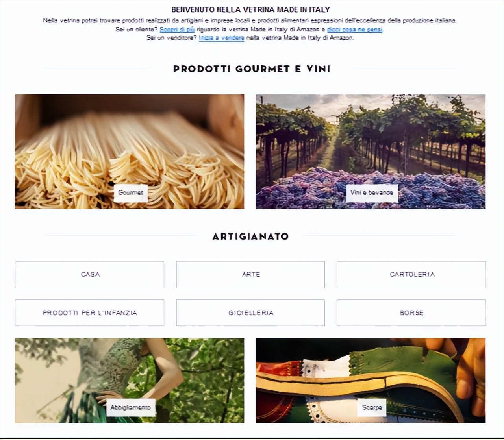
Task: Open the 'Inizia a vendere' link
Action: click(221, 38)
